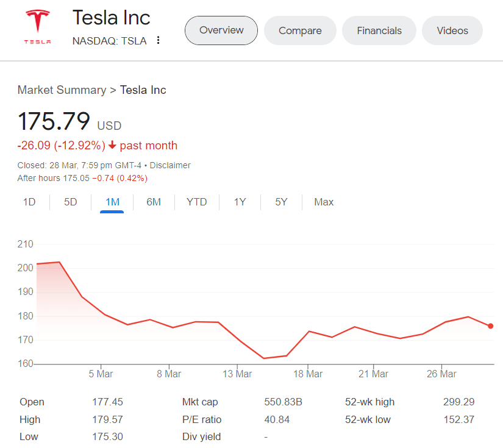Click the 18 Mar point on chart
503x448 pixels.
pos(309,331)
